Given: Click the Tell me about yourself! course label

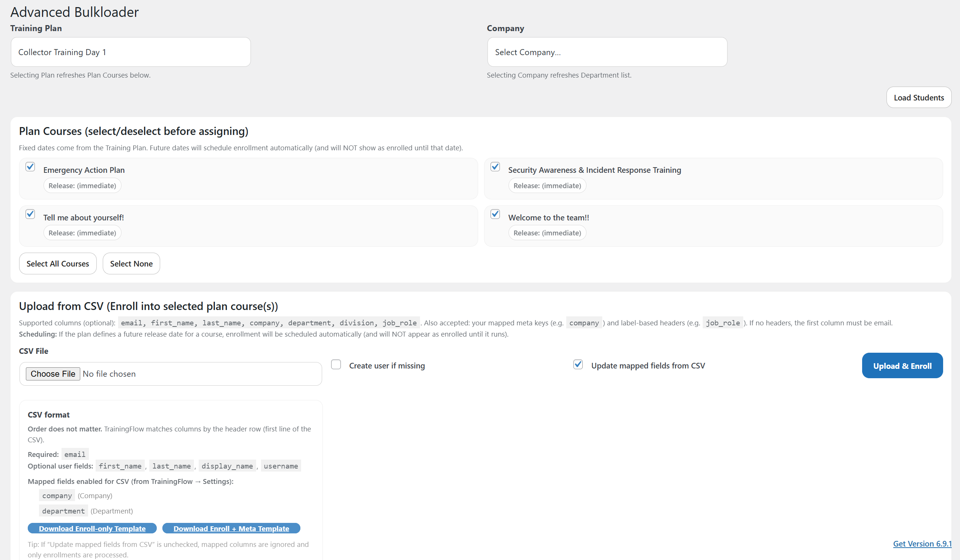Looking at the screenshot, I should [x=83, y=218].
